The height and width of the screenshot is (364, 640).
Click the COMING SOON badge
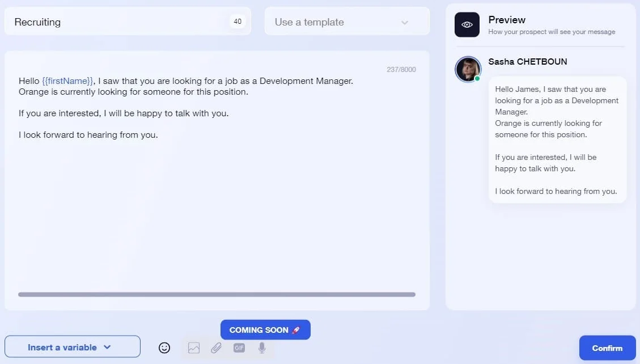point(265,330)
